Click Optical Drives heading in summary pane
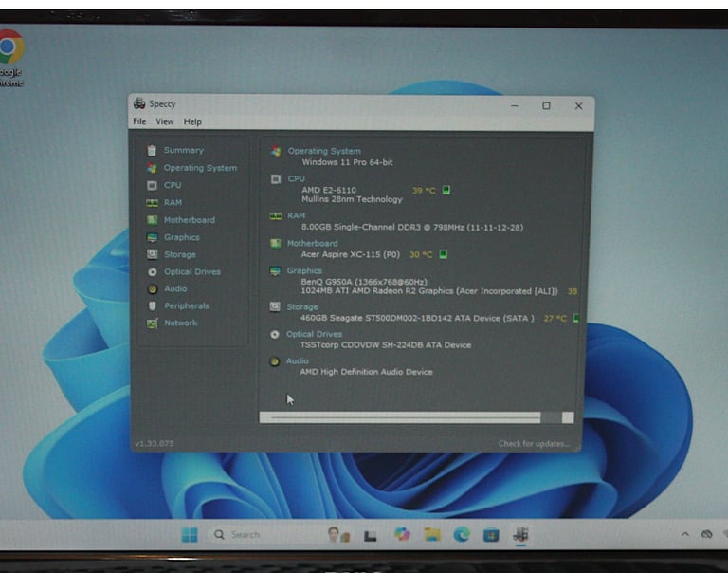 314,334
